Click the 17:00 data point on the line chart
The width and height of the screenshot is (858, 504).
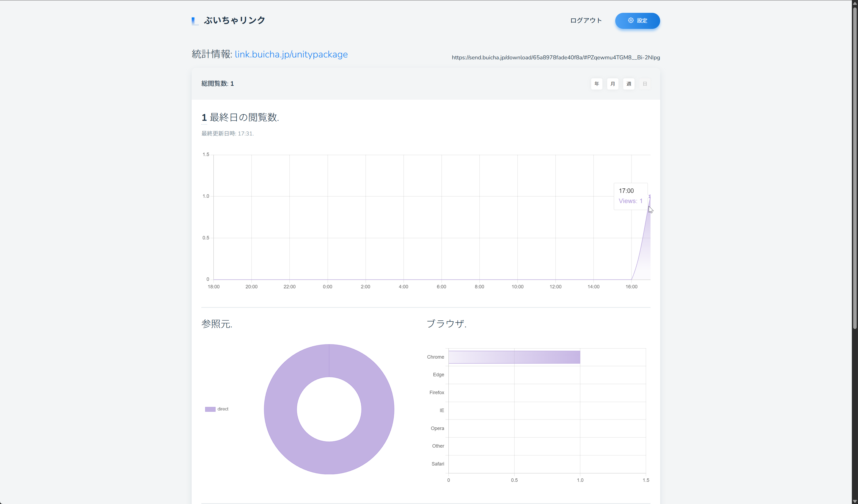(x=650, y=196)
